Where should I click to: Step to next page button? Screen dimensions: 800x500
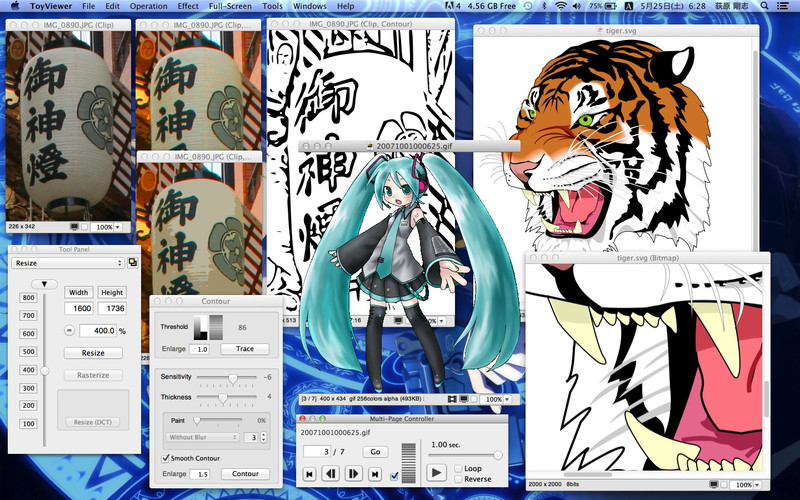point(353,474)
